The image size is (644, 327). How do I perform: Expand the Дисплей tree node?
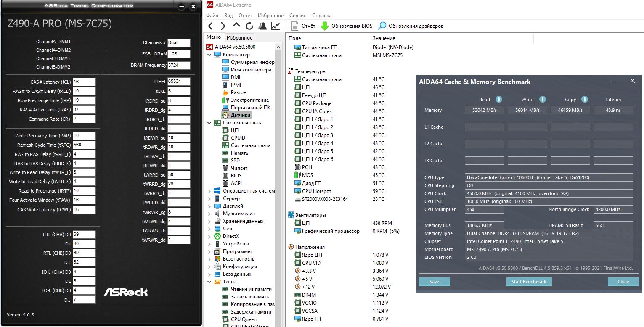pyautogui.click(x=209, y=206)
